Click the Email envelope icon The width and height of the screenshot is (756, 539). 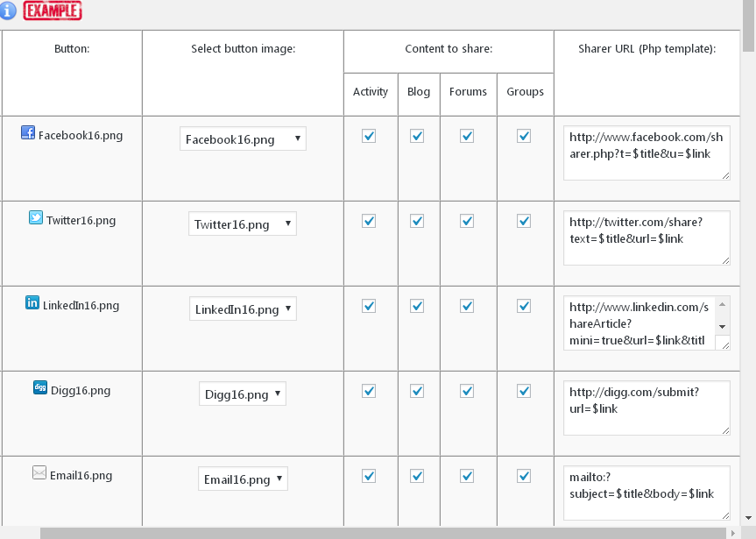pos(39,473)
